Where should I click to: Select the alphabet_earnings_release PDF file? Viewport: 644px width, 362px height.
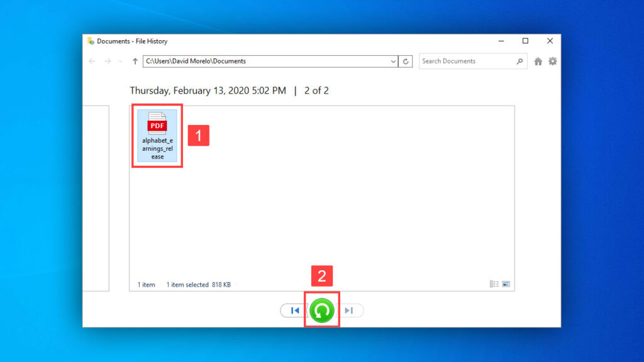[157, 135]
